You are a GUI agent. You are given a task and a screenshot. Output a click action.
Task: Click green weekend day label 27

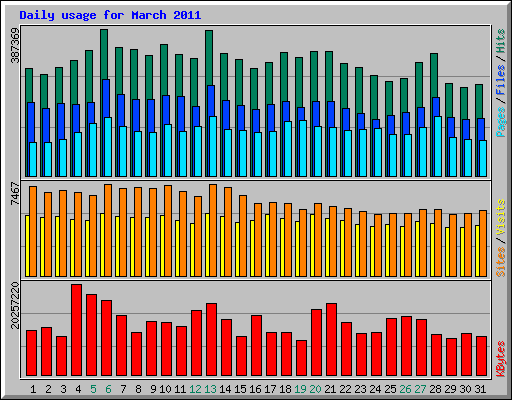(x=420, y=389)
